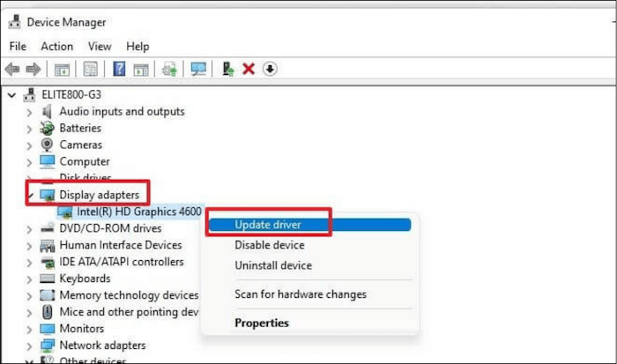Click the ELITE800-G3 computer icon
The height and width of the screenshot is (364, 617).
pyautogui.click(x=29, y=95)
